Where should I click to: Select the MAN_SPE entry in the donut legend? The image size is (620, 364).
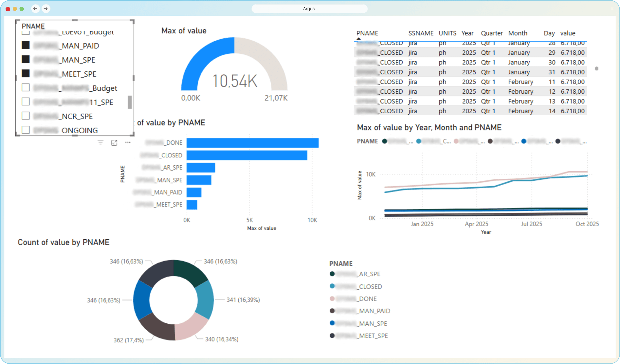373,323
